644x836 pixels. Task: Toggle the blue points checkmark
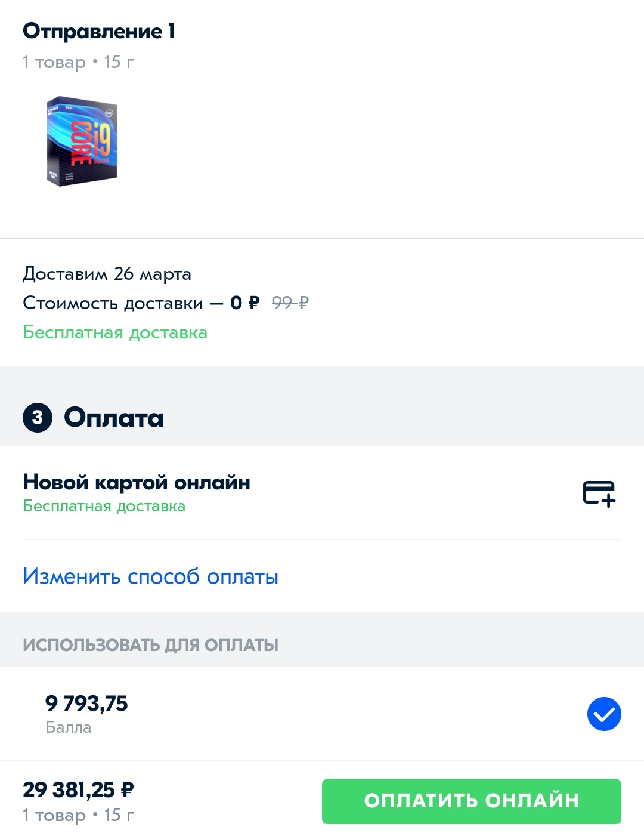point(604,714)
